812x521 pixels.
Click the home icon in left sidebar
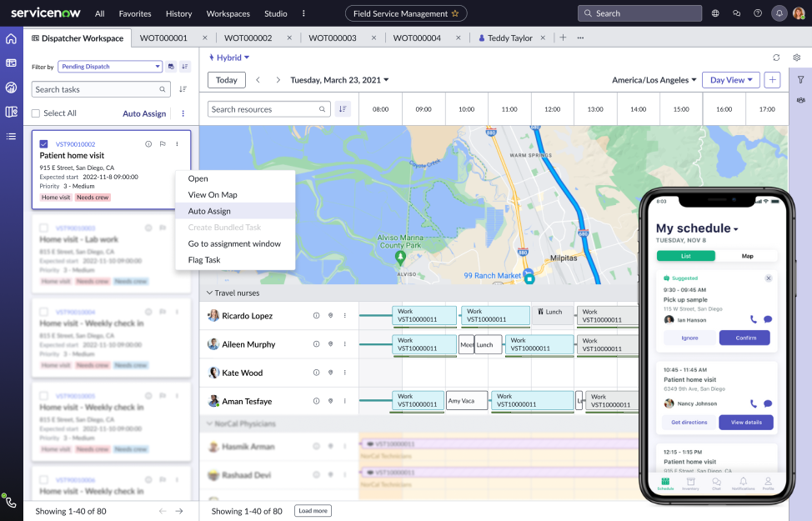11,39
